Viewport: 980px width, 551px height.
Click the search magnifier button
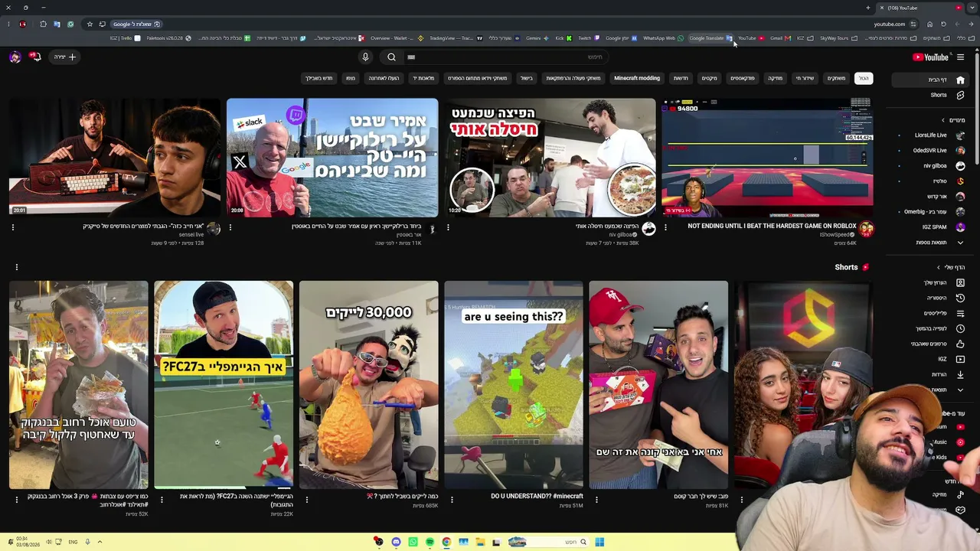(x=391, y=57)
